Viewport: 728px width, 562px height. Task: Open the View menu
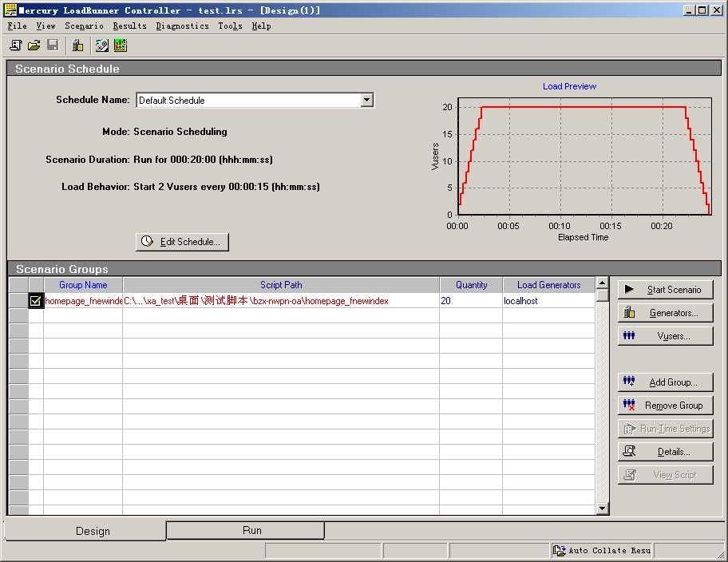tap(45, 26)
